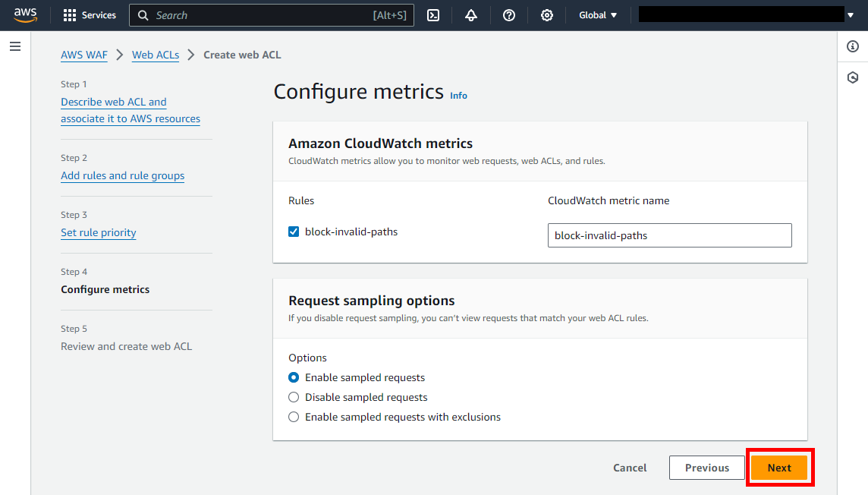Open the info side panel icon
Image resolution: width=868 pixels, height=495 pixels.
click(853, 46)
